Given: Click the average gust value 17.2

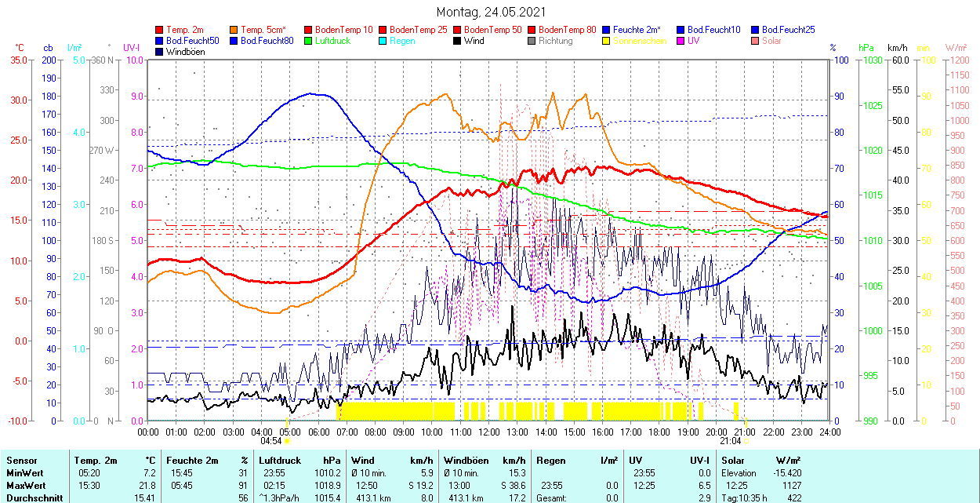Looking at the screenshot, I should click(x=516, y=498).
